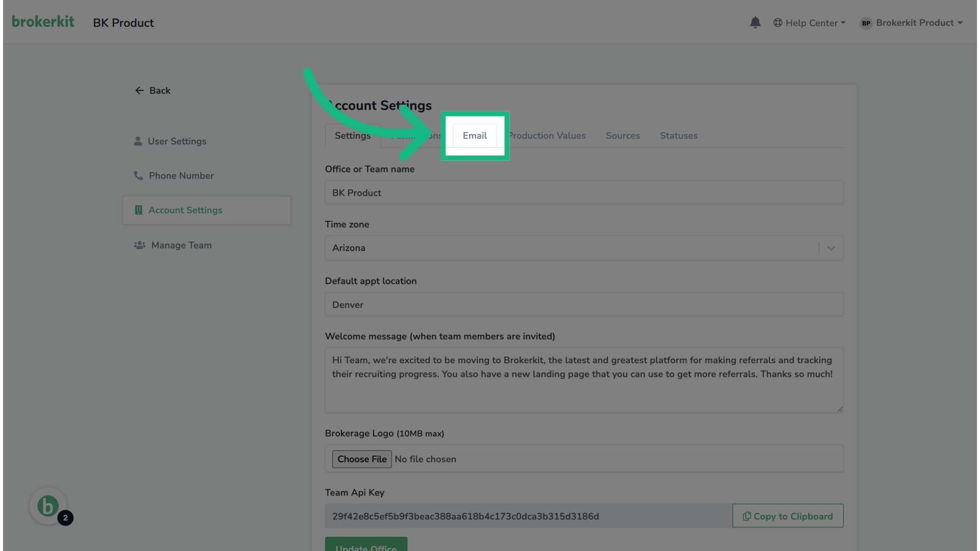Open the notifications bell

coord(755,22)
